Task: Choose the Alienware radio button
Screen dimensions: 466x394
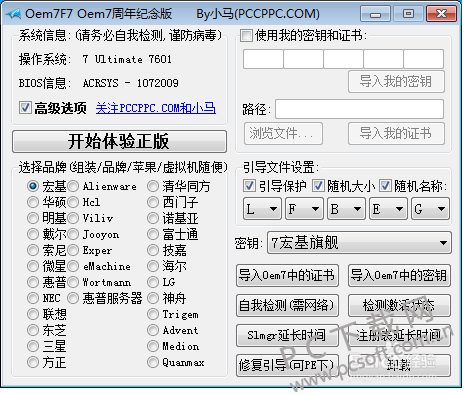Action: pyautogui.click(x=73, y=186)
